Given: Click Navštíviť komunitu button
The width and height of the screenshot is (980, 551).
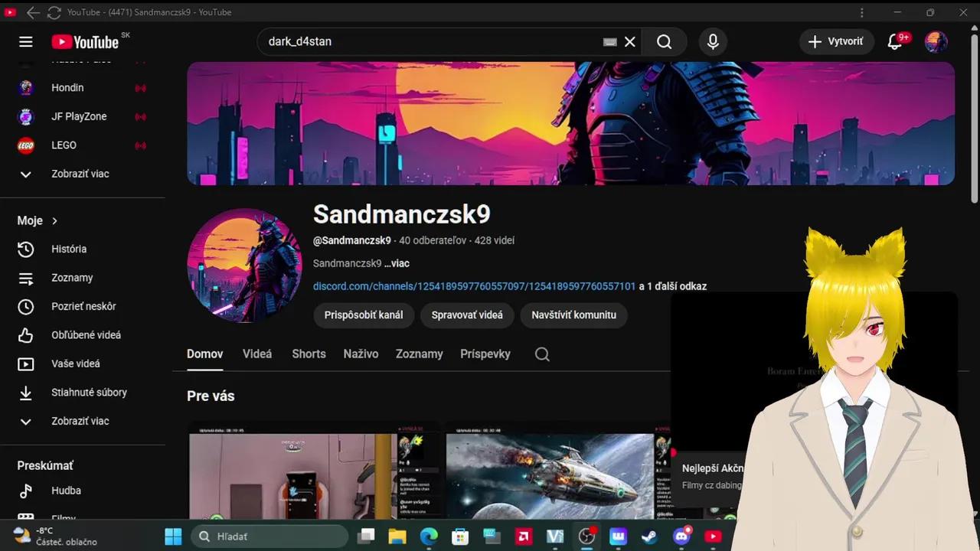Looking at the screenshot, I should 573,315.
